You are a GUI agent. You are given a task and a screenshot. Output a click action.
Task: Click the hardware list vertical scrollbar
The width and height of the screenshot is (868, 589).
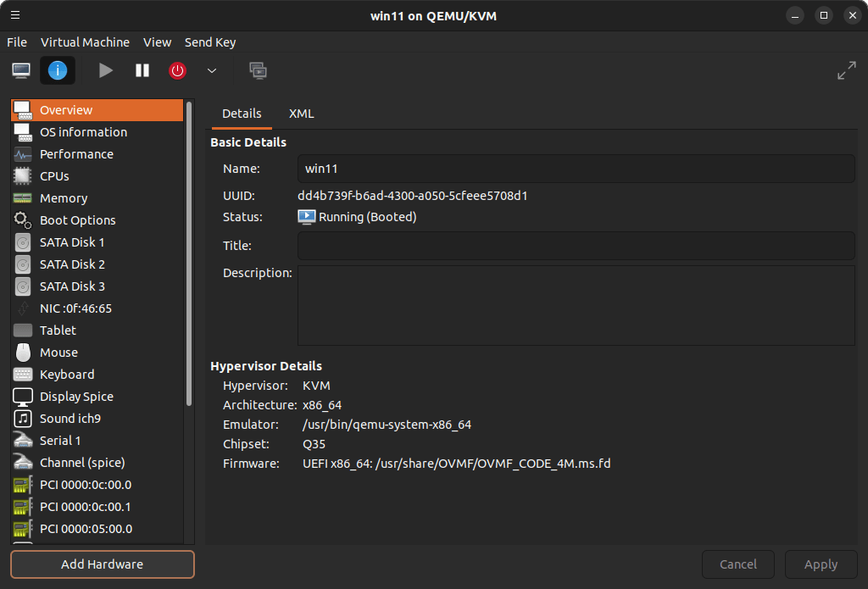tap(189, 254)
